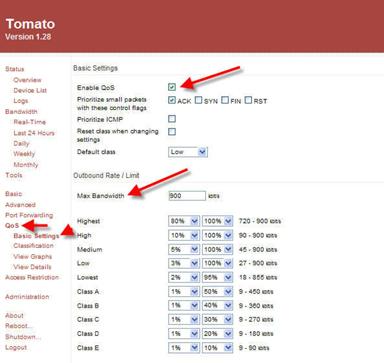
Task: Check the RST control flag
Action: click(x=248, y=100)
